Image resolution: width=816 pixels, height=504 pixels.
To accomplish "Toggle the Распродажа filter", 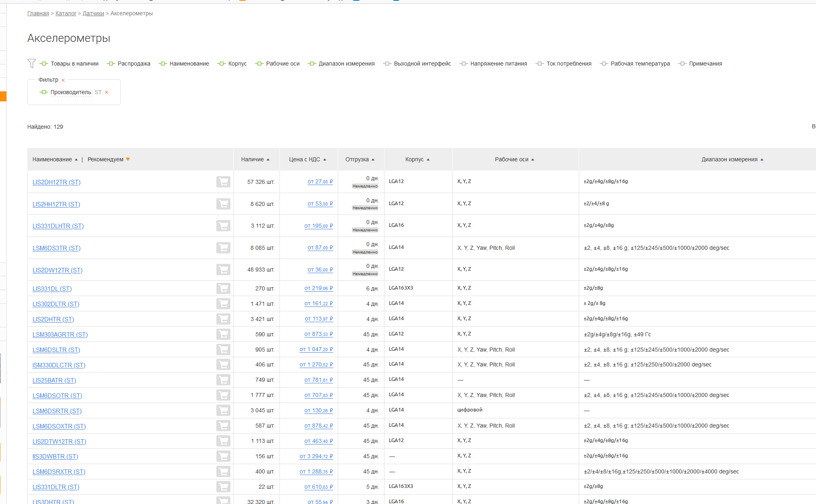I will (134, 64).
